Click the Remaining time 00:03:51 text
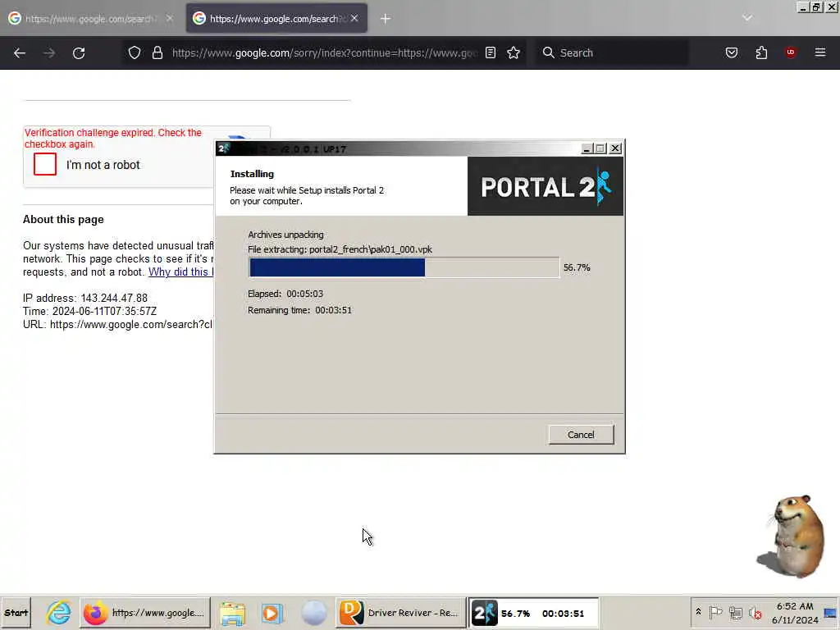 (x=299, y=310)
